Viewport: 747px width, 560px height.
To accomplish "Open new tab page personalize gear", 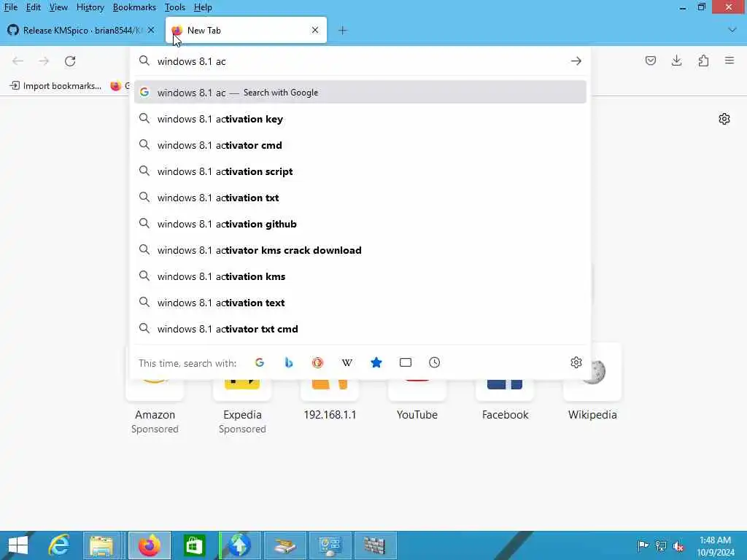I will tap(724, 119).
